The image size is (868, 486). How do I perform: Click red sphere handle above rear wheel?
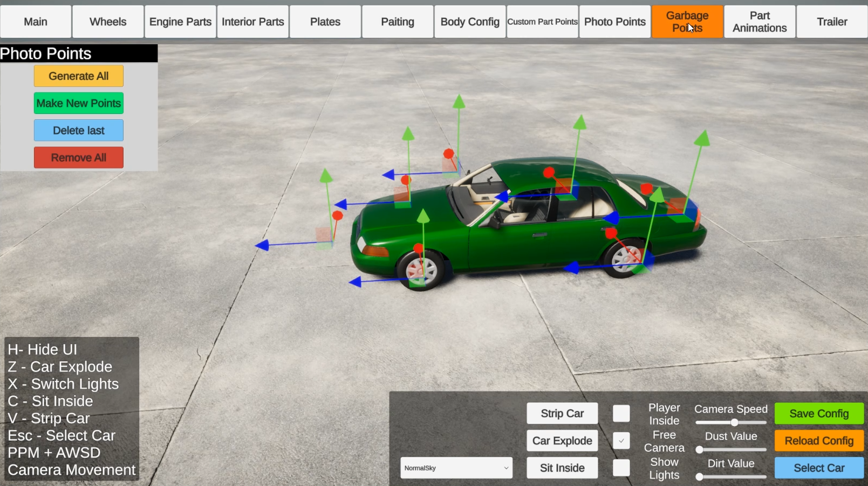611,233
